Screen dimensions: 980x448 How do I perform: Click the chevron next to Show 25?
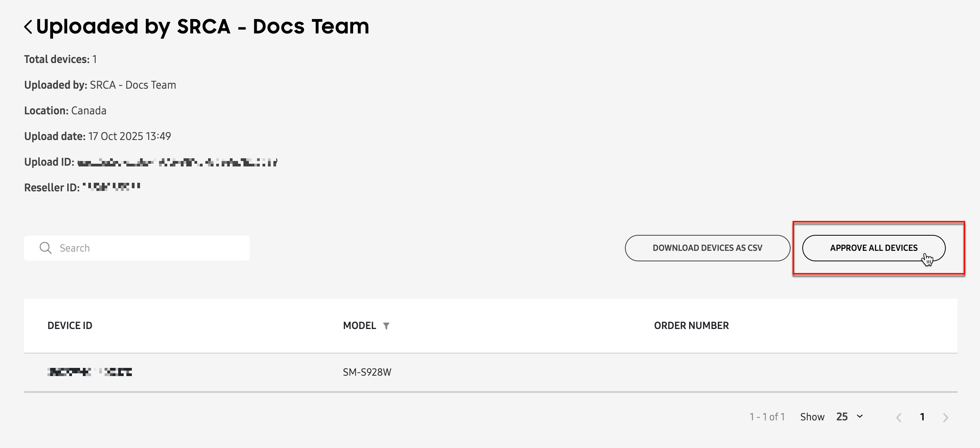coord(860,416)
